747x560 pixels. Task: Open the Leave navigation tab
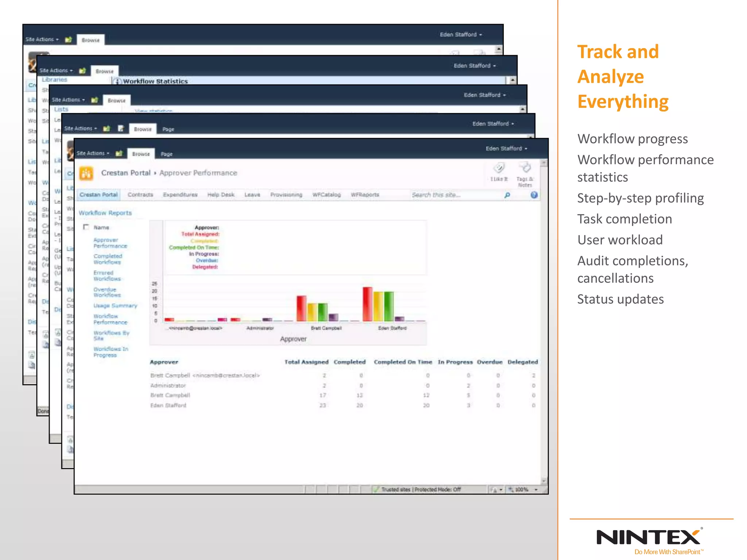click(x=252, y=195)
